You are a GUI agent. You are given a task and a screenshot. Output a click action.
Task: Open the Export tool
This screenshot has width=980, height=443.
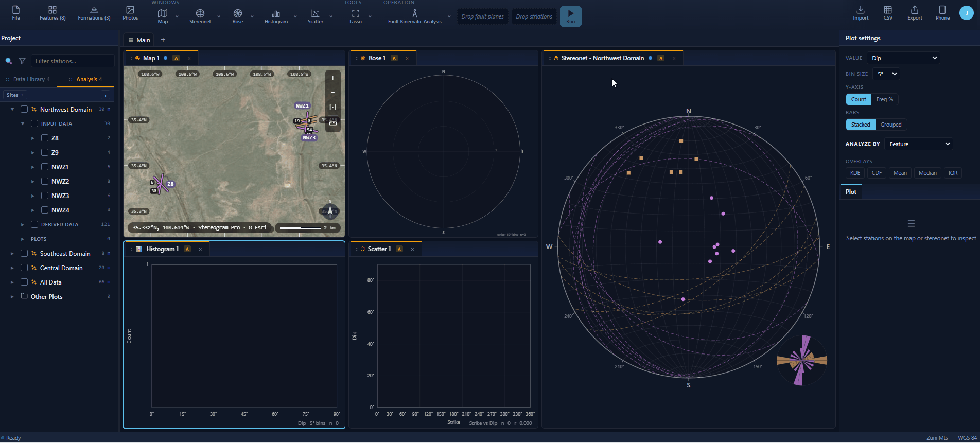915,13
